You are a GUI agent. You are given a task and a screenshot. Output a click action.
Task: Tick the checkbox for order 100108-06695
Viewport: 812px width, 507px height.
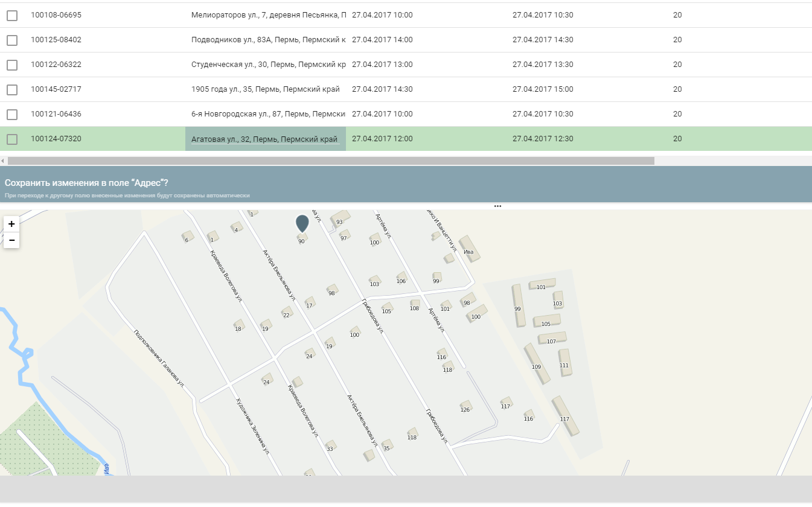[12, 15]
